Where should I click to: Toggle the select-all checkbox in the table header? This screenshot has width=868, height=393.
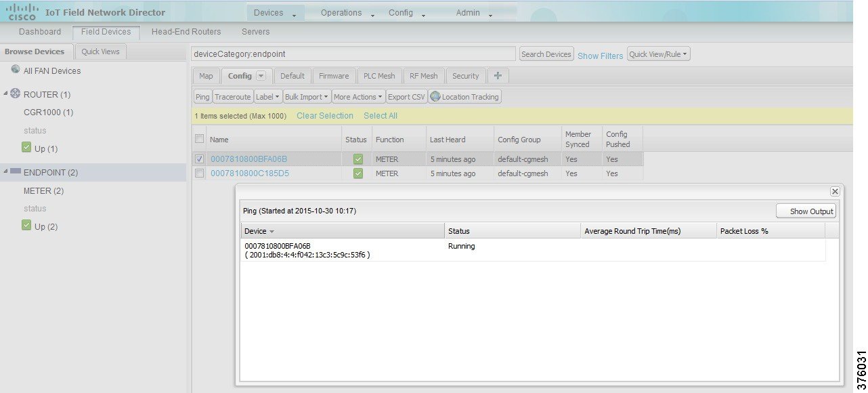pos(198,138)
